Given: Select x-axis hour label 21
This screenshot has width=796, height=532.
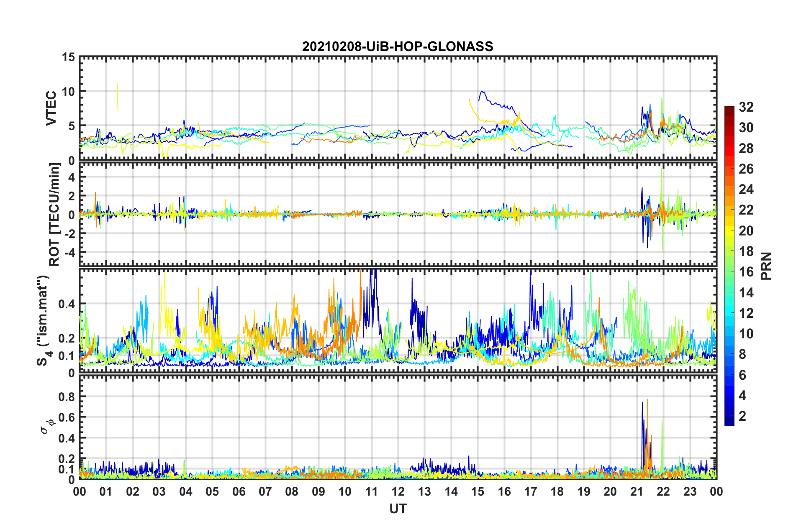Looking at the screenshot, I should [x=637, y=491].
